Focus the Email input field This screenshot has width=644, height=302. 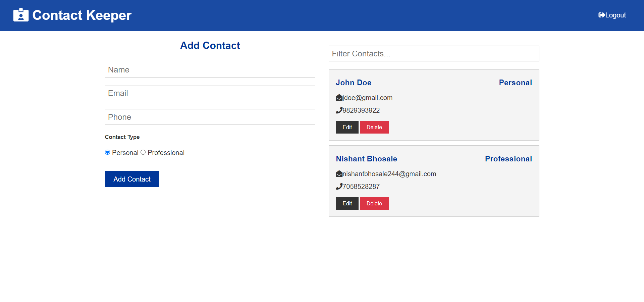210,93
